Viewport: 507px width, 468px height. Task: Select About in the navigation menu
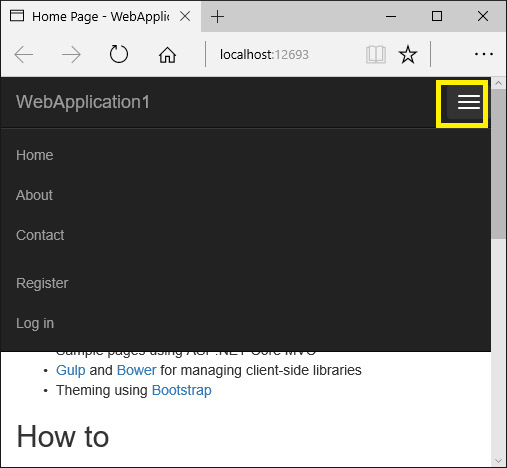pos(34,195)
